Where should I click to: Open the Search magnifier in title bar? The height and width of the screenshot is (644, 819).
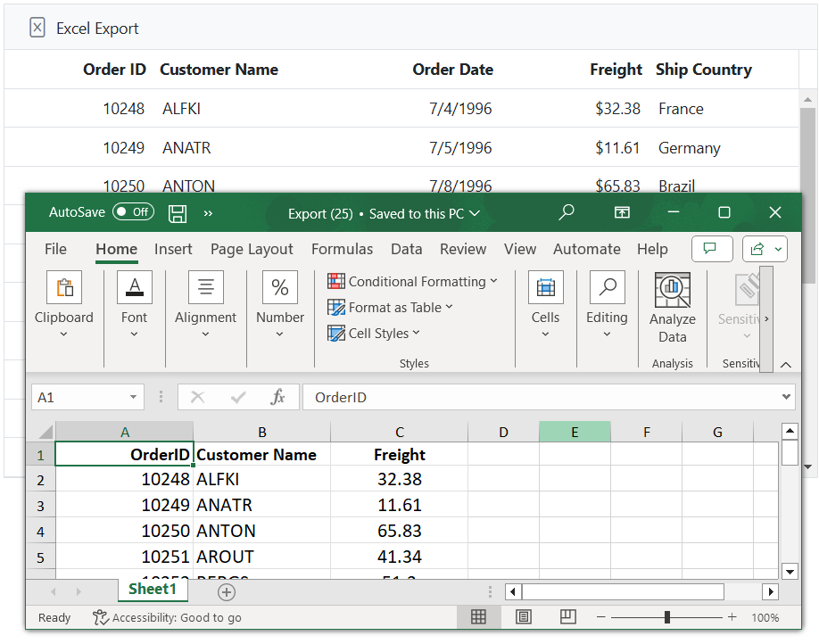coord(566,212)
